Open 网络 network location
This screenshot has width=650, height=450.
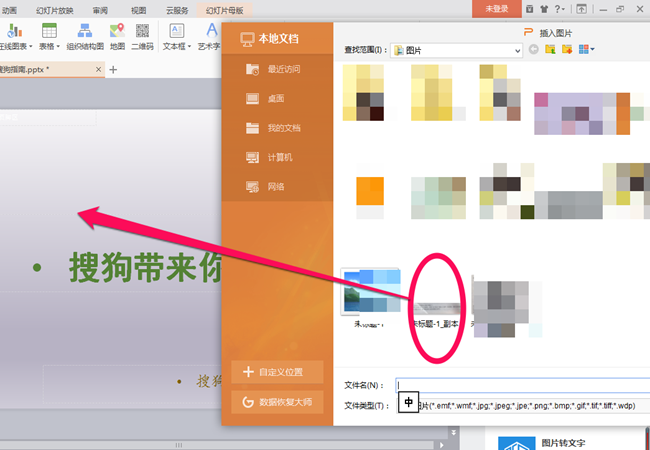coord(277,187)
